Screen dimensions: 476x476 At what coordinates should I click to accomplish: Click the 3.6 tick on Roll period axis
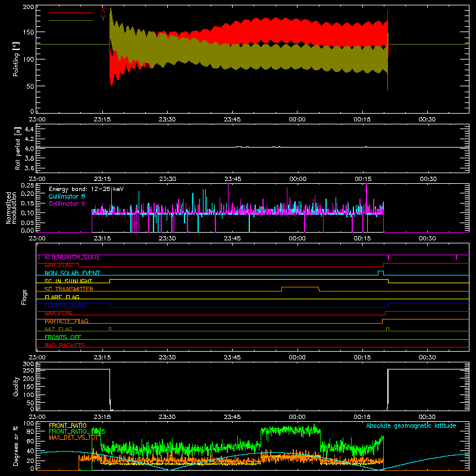coord(29,168)
